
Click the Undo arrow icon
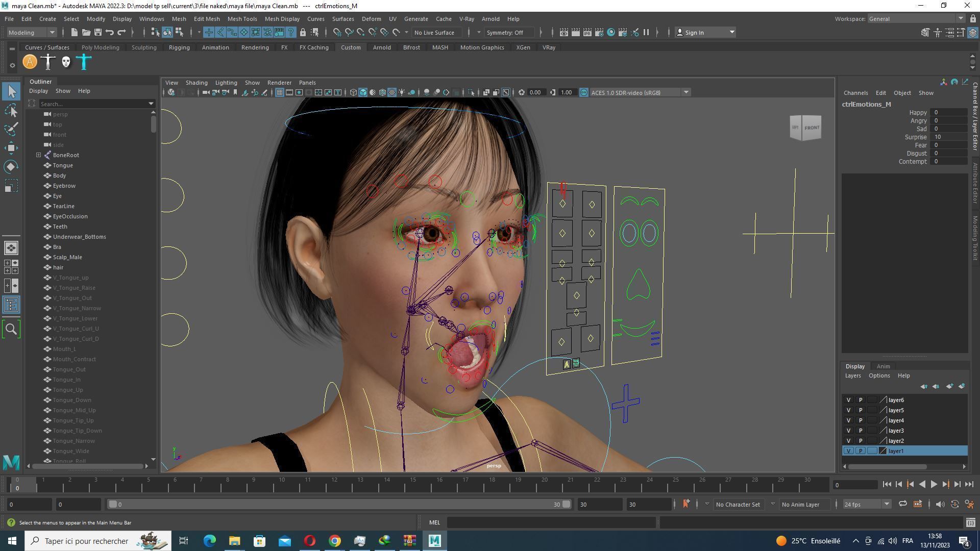tap(109, 32)
